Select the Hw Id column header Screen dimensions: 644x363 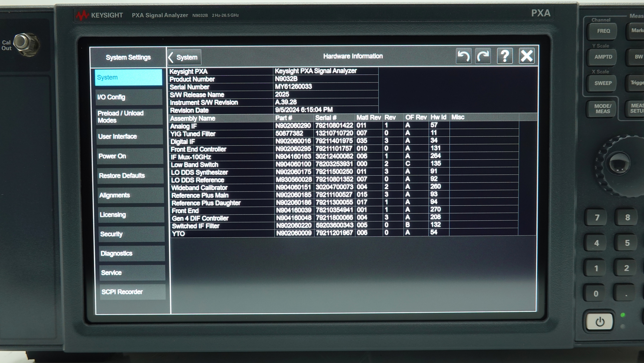coord(438,117)
